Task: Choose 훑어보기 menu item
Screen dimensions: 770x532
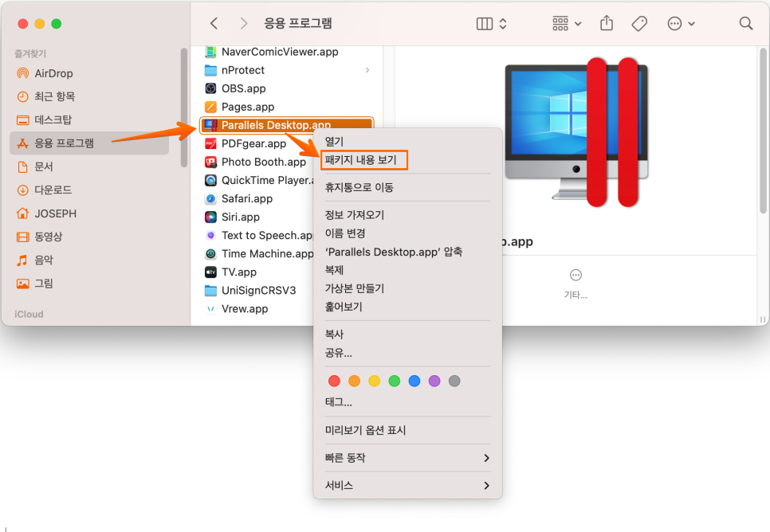Action: tap(407, 307)
